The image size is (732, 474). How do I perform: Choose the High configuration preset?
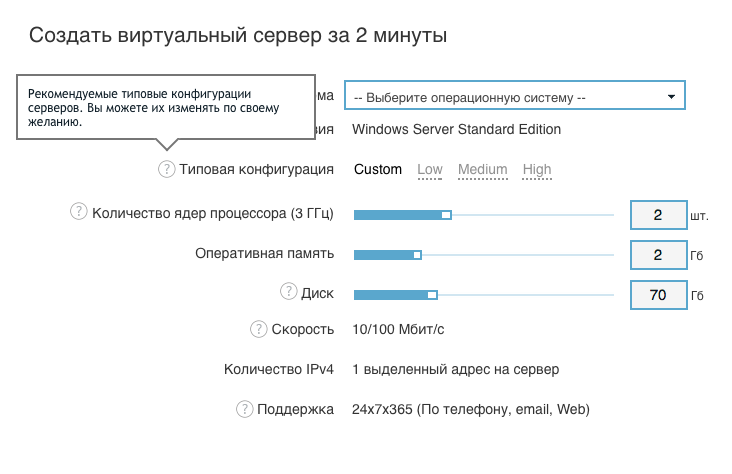[537, 169]
